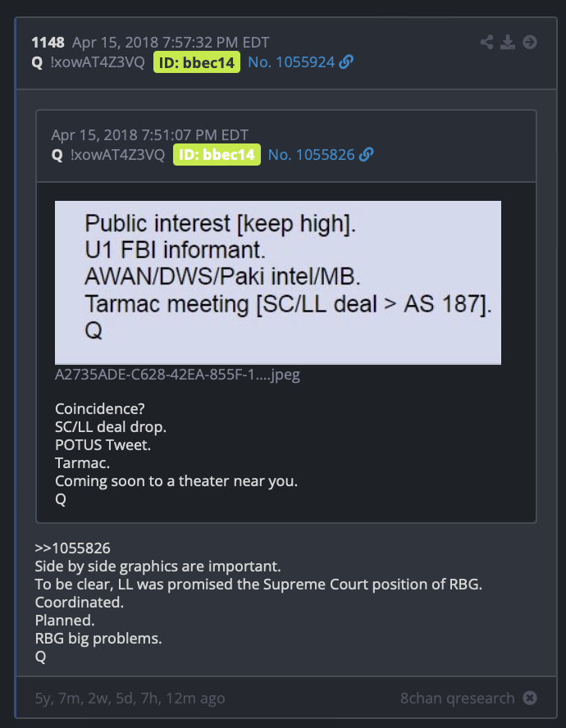Open post link No. 1055924
The height and width of the screenshot is (728, 566).
pyautogui.click(x=291, y=62)
